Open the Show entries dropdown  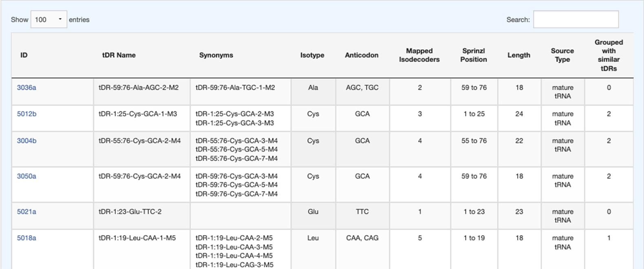(x=49, y=20)
